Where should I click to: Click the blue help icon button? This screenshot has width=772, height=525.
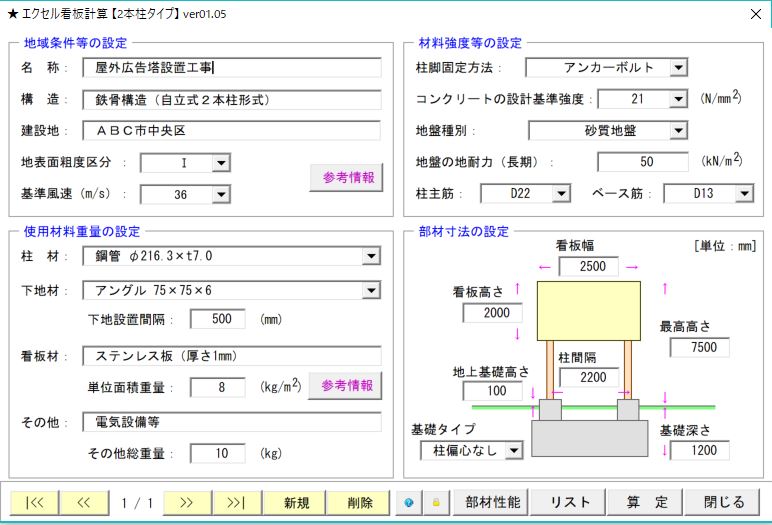[408, 502]
